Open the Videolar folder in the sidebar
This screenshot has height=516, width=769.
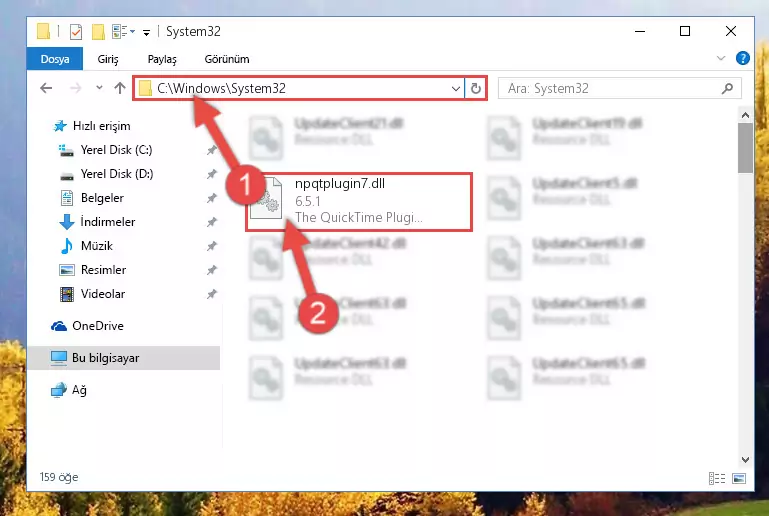(92, 294)
